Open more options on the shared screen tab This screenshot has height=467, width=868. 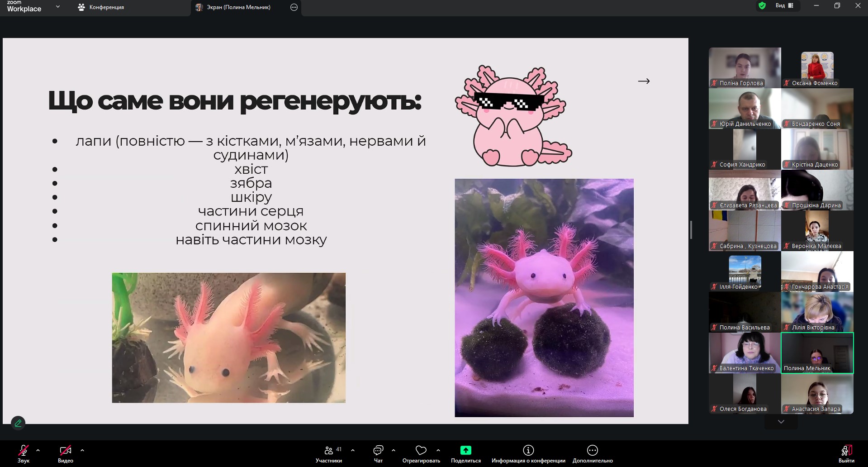(294, 7)
